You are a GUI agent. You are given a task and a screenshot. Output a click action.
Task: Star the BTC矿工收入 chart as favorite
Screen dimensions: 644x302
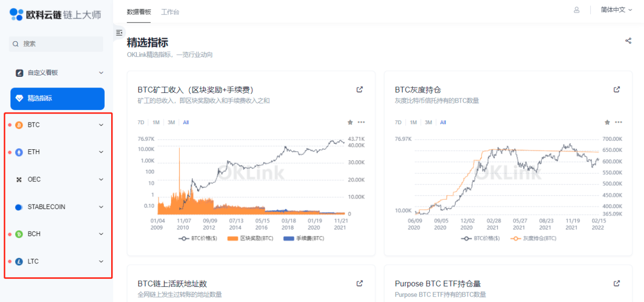click(350, 122)
